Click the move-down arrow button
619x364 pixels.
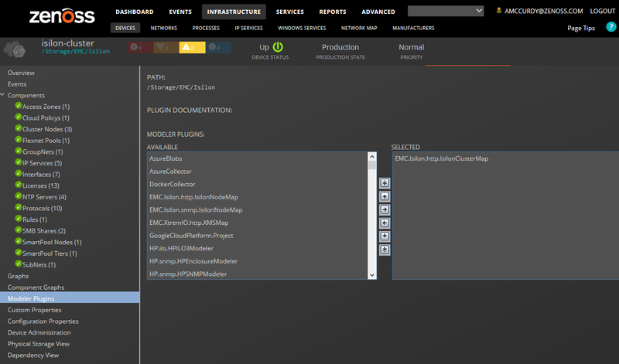[385, 236]
